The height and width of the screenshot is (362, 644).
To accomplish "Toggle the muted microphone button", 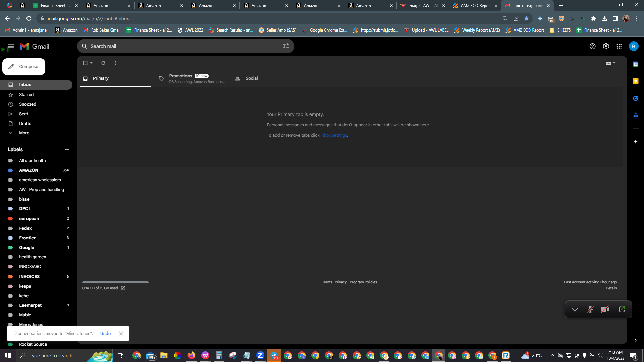I will [590, 310].
